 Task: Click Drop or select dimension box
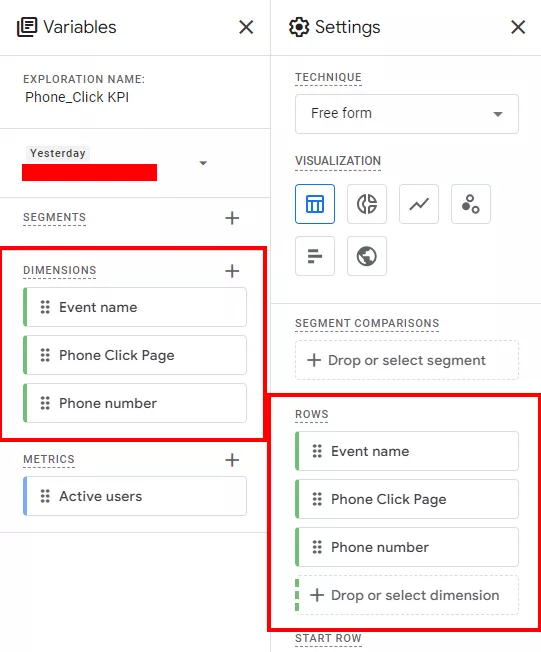tap(407, 595)
